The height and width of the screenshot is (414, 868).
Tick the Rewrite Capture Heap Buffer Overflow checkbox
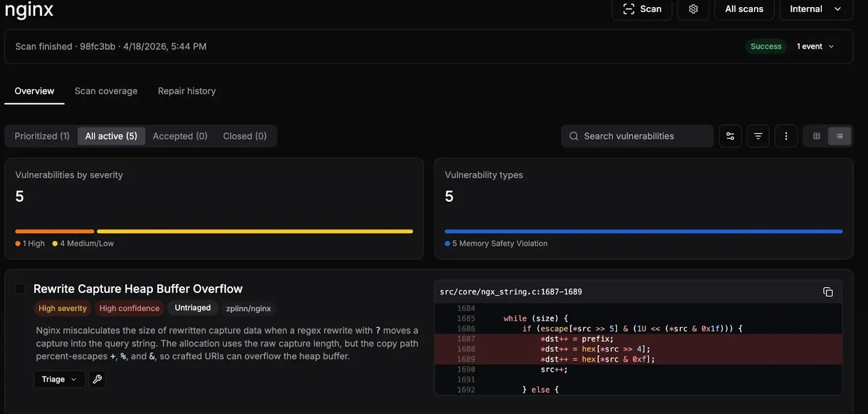pyautogui.click(x=20, y=289)
